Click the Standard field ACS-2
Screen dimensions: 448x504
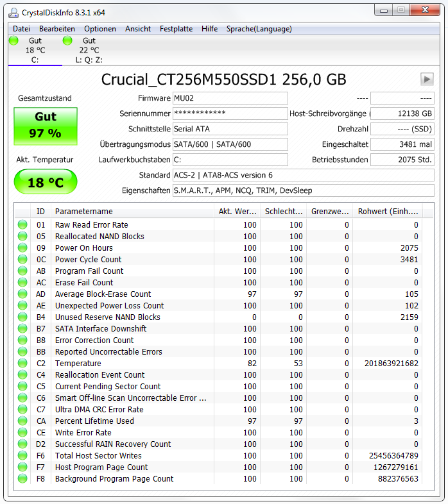point(303,175)
